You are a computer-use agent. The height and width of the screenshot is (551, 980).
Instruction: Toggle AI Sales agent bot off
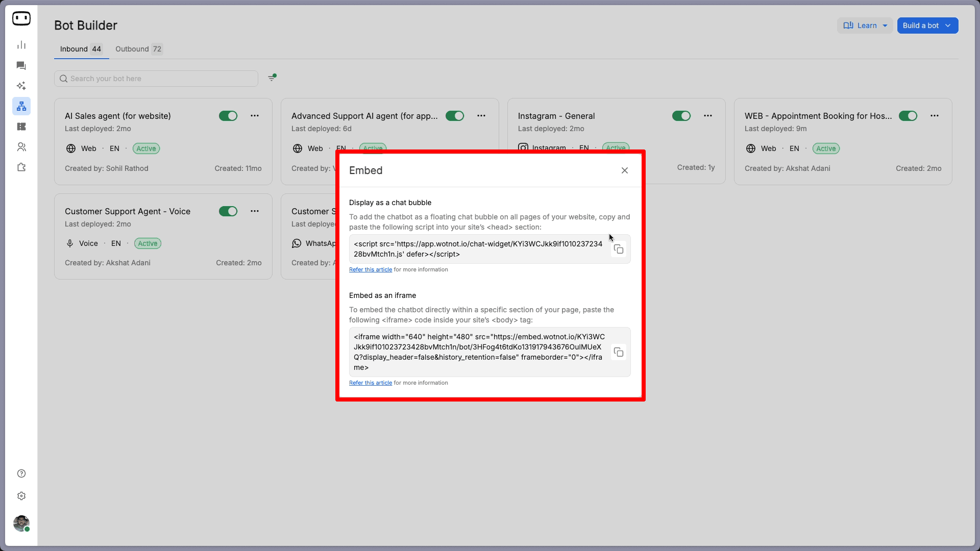click(x=228, y=116)
